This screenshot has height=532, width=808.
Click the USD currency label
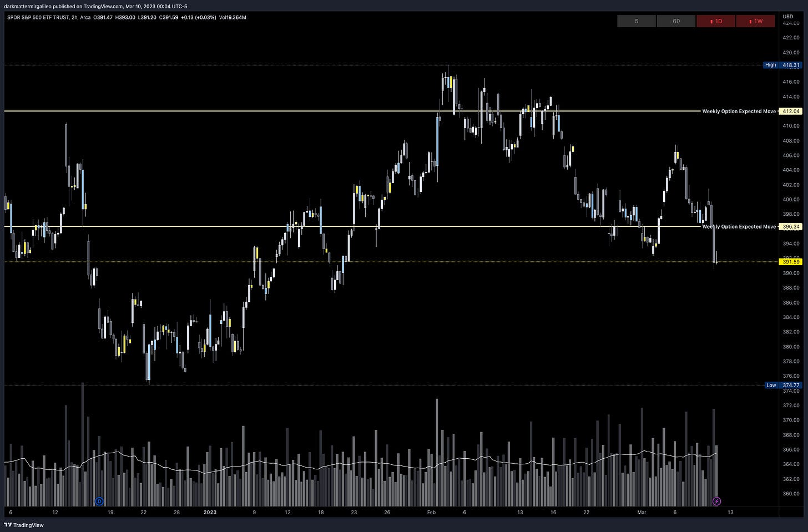787,17
